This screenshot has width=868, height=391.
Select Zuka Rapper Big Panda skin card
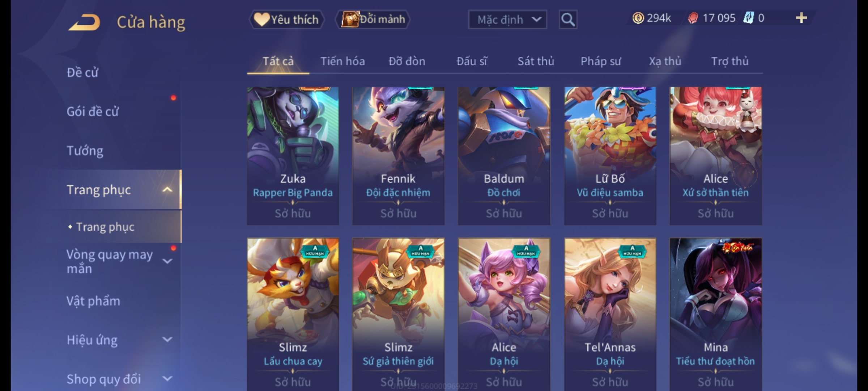tap(293, 156)
